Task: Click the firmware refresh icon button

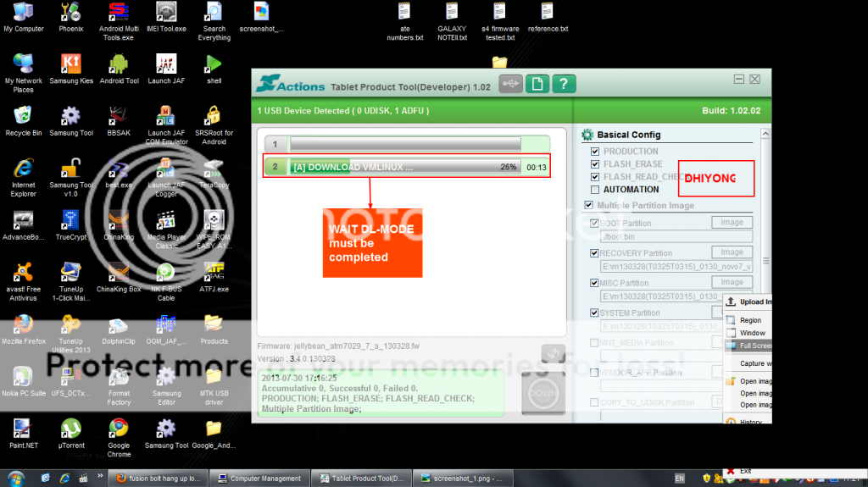Action: (553, 353)
